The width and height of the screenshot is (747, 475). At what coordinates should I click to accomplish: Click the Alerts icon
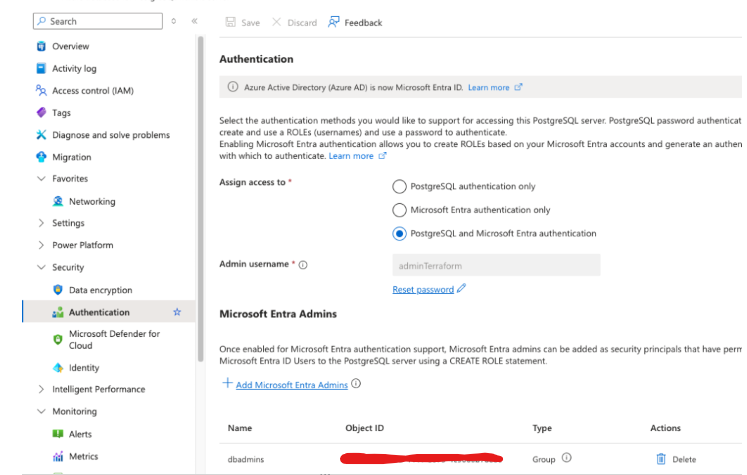[58, 434]
